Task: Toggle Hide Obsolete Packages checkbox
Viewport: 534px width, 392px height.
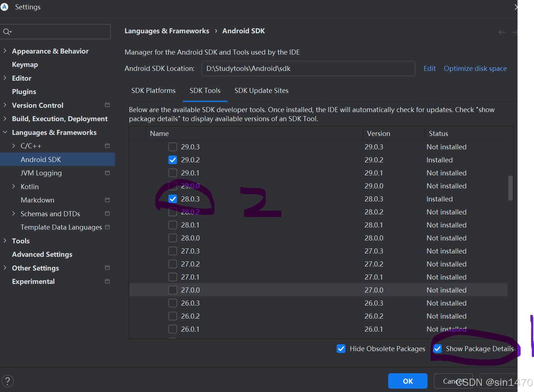Action: pos(341,349)
